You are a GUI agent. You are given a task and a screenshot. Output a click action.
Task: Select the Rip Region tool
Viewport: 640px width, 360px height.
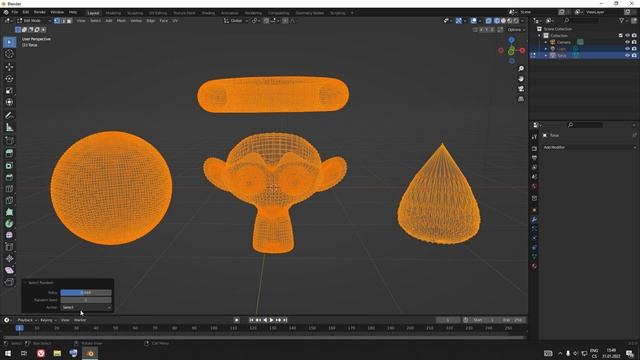9,282
